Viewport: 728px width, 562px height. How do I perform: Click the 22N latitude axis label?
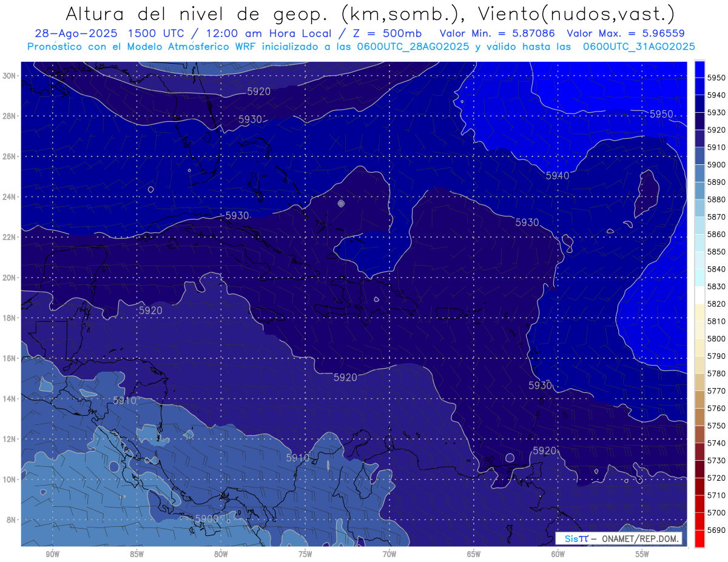coord(10,237)
